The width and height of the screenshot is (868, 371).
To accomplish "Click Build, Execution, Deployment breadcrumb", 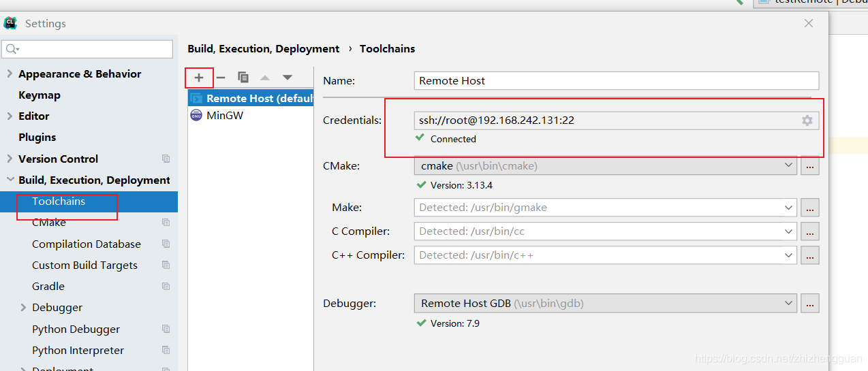I will coord(264,49).
